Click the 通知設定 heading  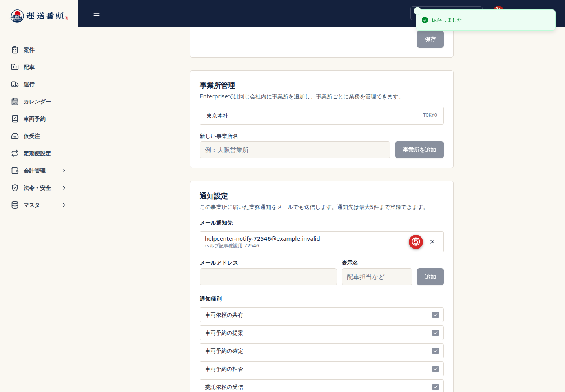tap(214, 196)
